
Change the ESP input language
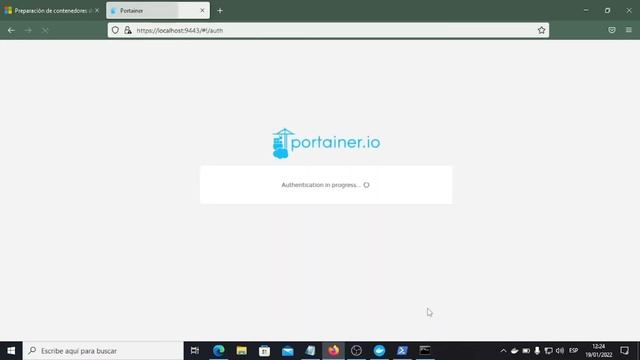573,351
